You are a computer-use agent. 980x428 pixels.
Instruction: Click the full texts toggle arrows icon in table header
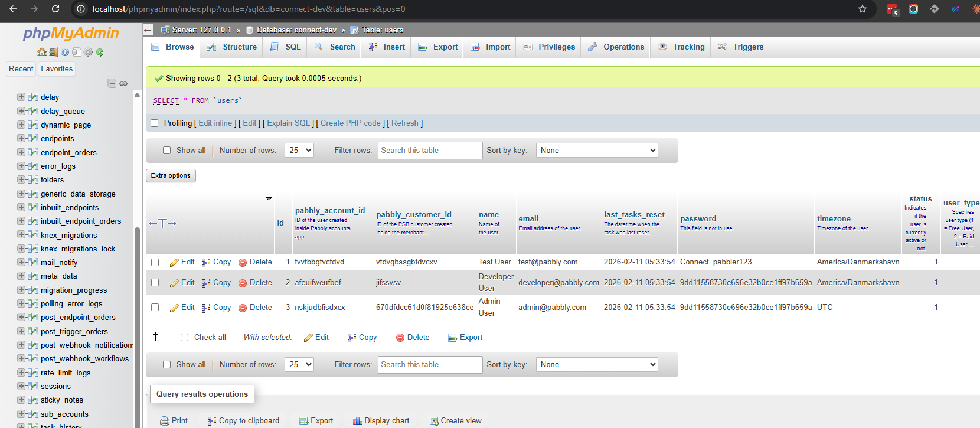[x=162, y=223]
